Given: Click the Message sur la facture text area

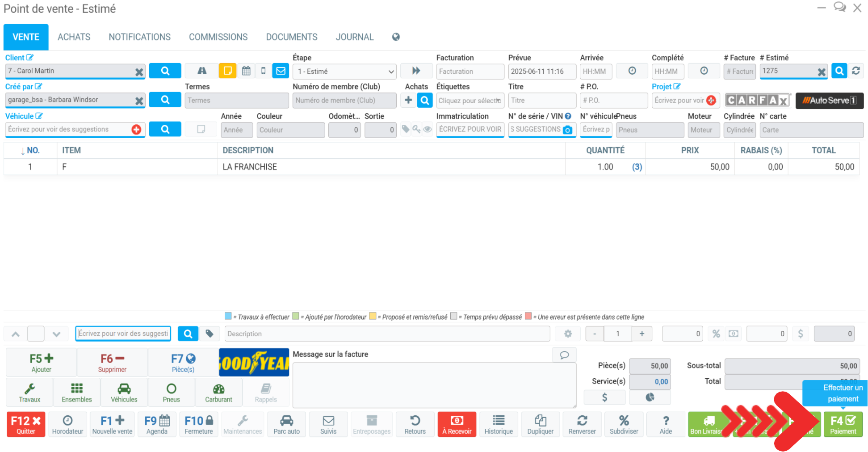Looking at the screenshot, I should 433,384.
